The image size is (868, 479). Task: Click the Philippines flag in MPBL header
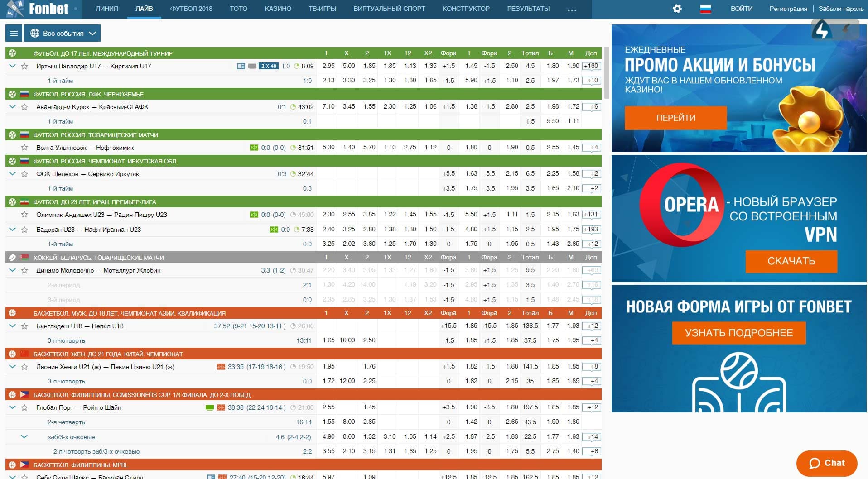coord(24,465)
